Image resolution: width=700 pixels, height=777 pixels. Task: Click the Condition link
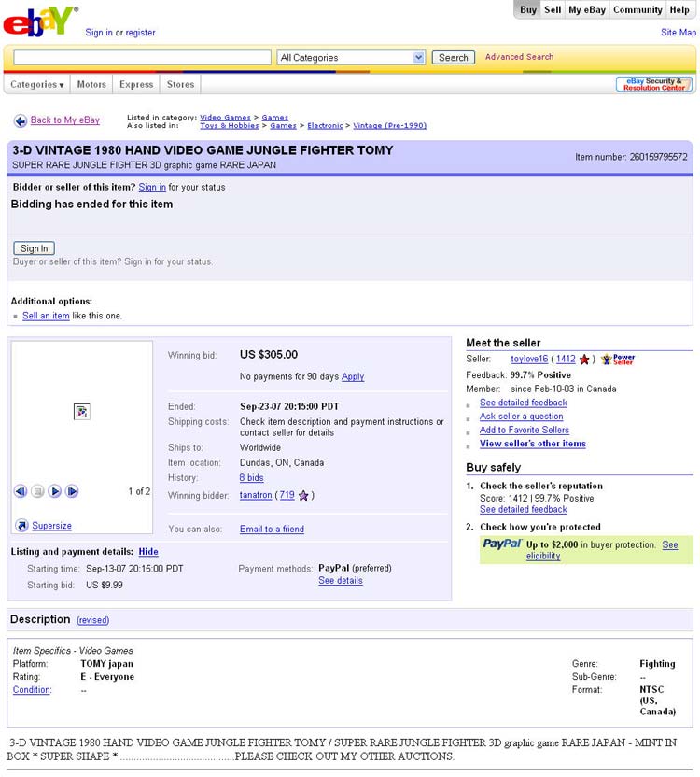33,690
